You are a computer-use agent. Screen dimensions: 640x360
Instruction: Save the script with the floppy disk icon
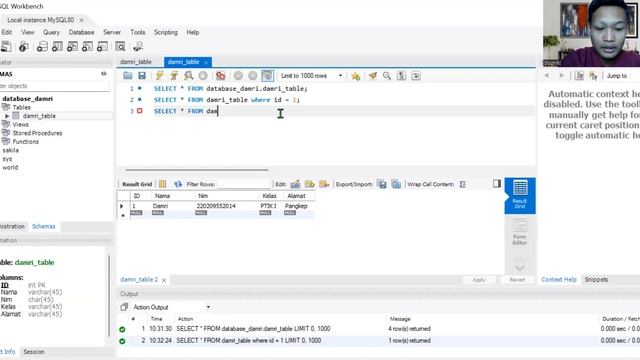[x=142, y=76]
